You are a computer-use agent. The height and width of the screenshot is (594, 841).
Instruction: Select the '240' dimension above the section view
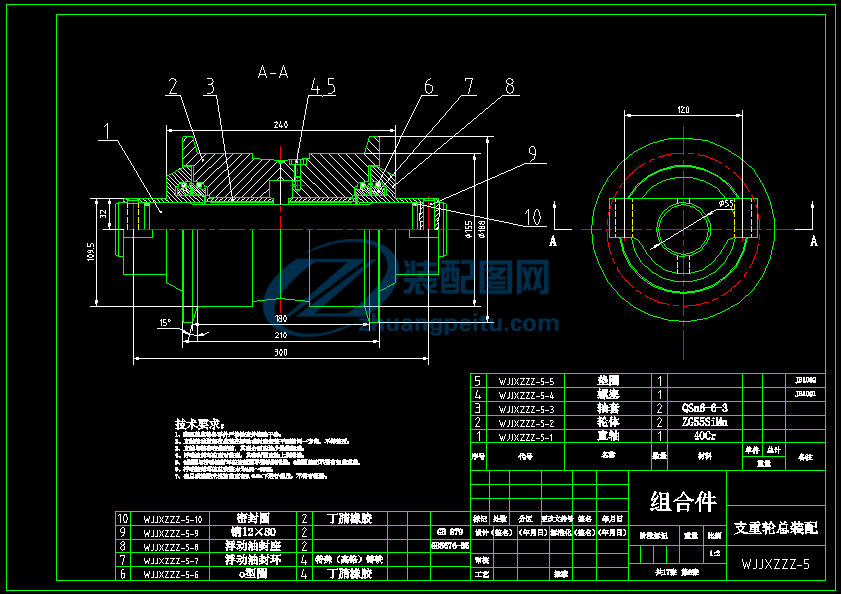pyautogui.click(x=281, y=124)
